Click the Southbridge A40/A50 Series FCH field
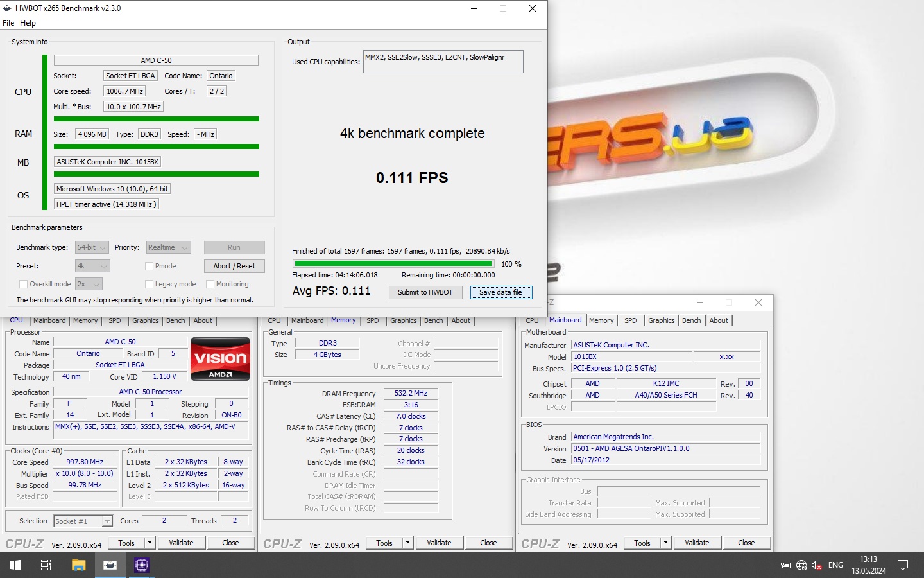This screenshot has width=924, height=578. pos(665,395)
